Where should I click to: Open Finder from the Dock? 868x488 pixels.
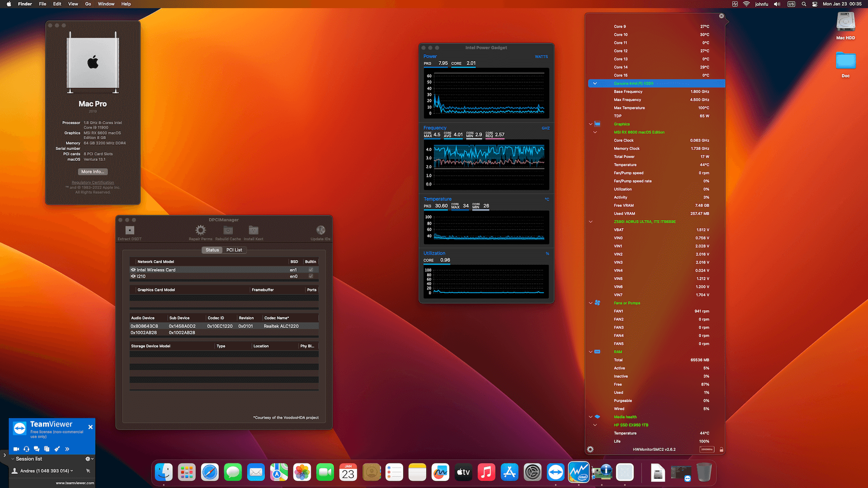(164, 473)
